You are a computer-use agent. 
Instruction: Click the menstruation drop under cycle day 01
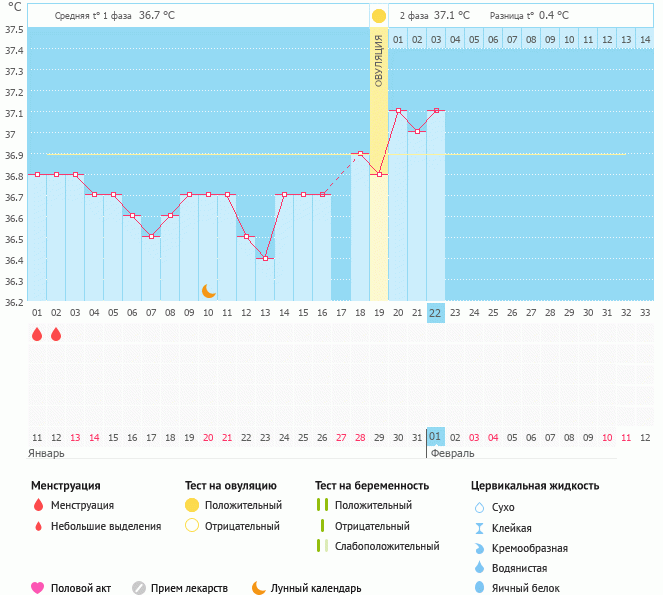point(37,335)
